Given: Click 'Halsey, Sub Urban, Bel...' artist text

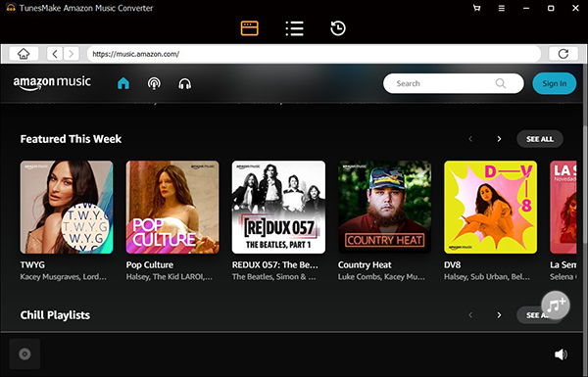Looking at the screenshot, I should [x=487, y=277].
